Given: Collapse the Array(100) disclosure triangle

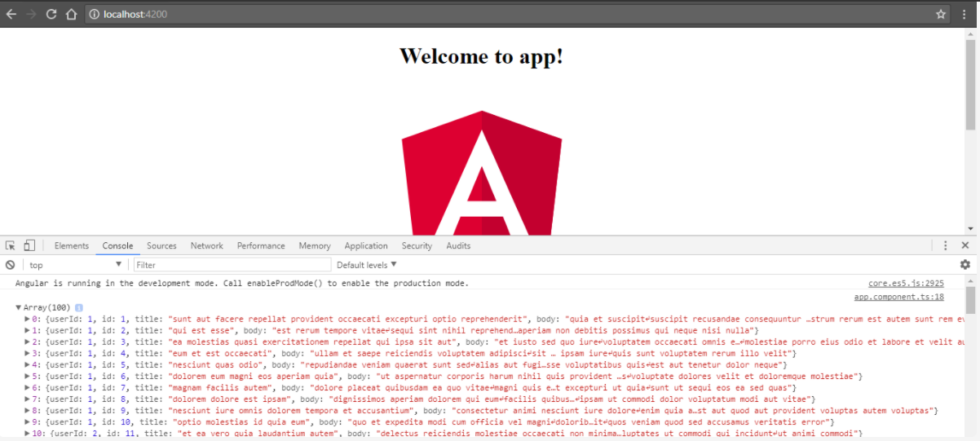Looking at the screenshot, I should click(19, 307).
